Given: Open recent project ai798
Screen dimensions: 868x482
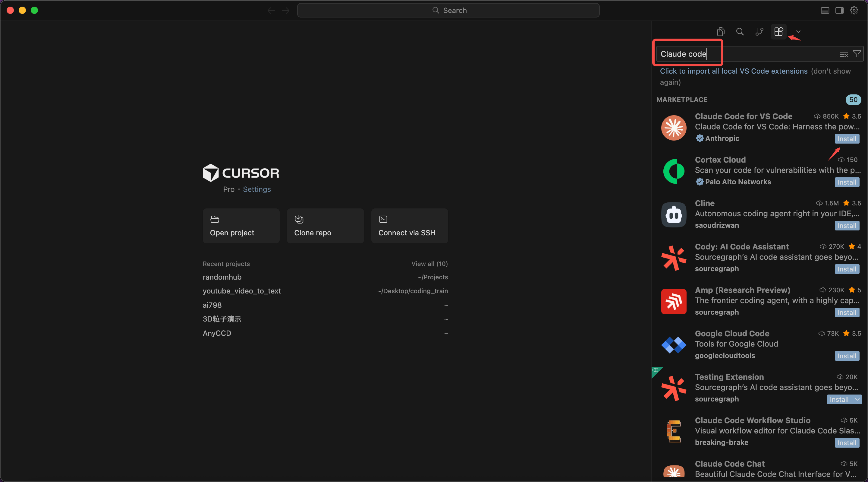Looking at the screenshot, I should (x=325, y=305).
